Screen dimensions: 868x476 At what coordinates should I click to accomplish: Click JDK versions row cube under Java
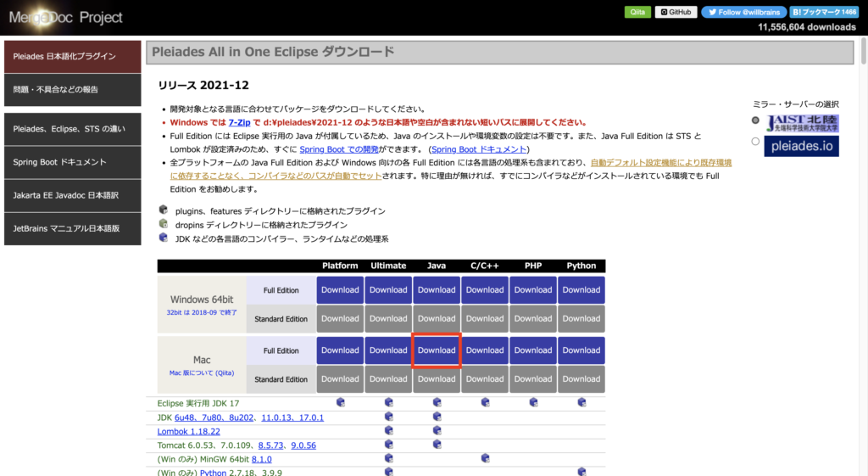tap(437, 416)
